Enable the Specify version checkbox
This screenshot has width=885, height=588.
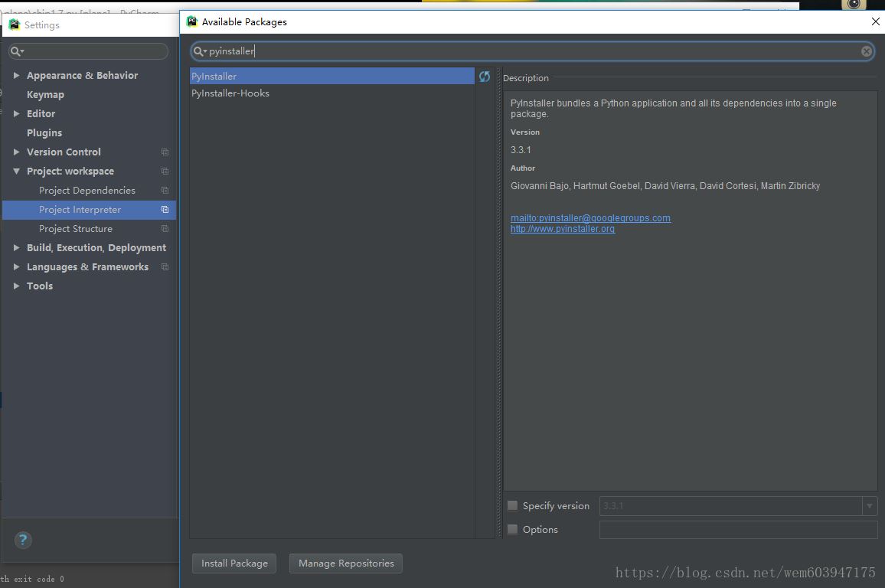512,505
